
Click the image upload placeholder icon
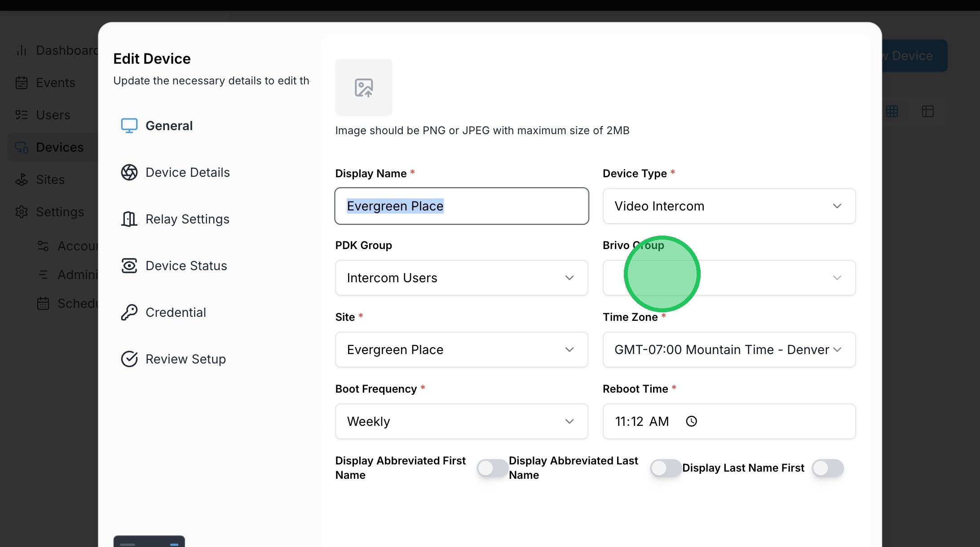point(363,88)
